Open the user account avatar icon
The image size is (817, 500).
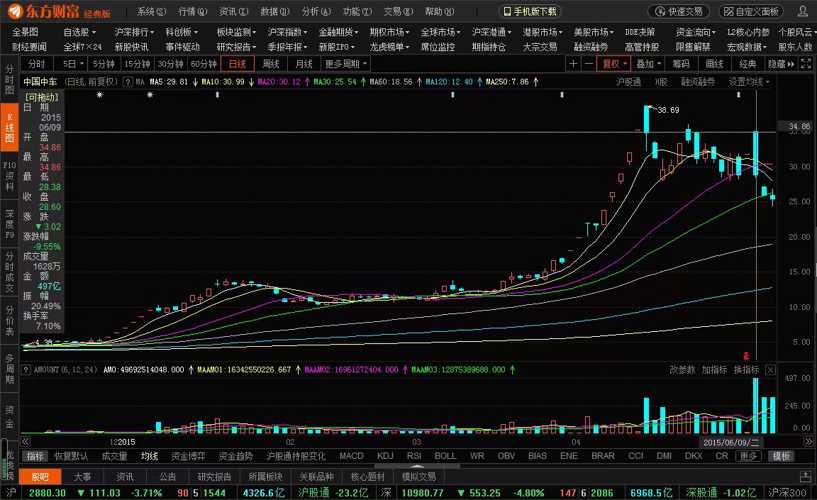(x=803, y=11)
